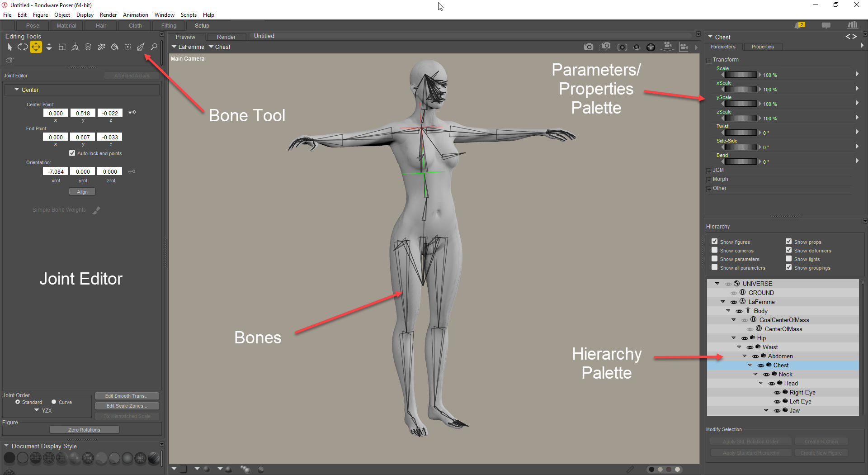Image resolution: width=868 pixels, height=475 pixels.
Task: Pick the Chain Break tool
Action: (x=102, y=47)
